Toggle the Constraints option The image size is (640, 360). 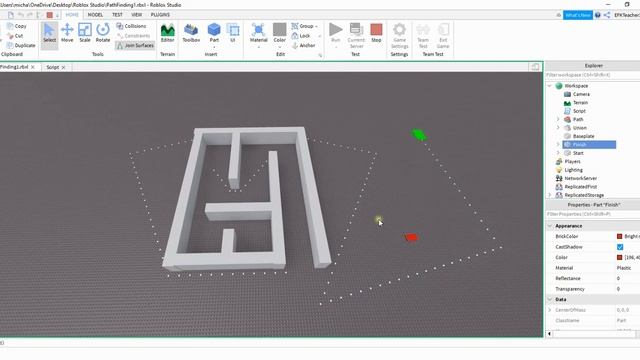coord(133,36)
